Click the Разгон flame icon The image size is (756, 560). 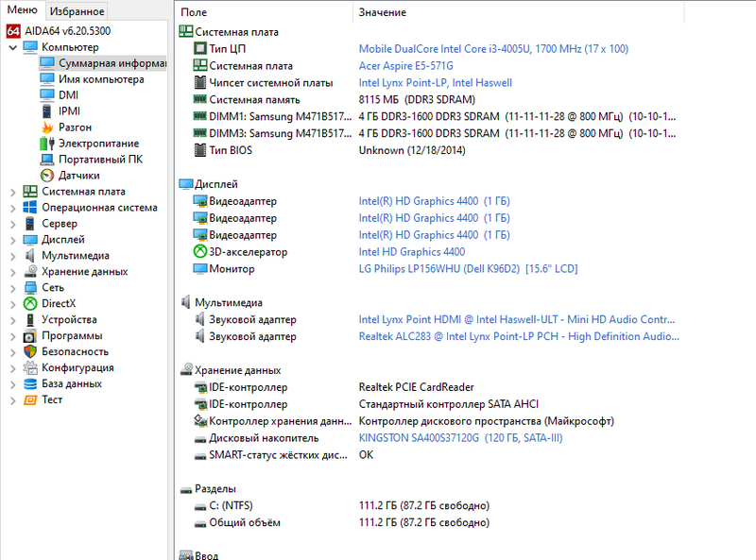pyautogui.click(x=47, y=127)
